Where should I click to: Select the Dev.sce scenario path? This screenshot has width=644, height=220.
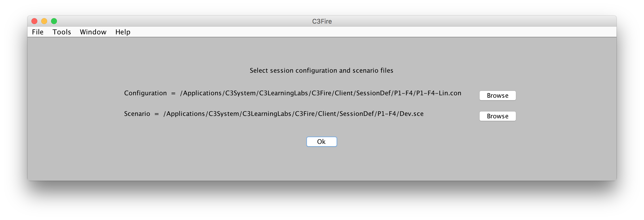point(294,114)
